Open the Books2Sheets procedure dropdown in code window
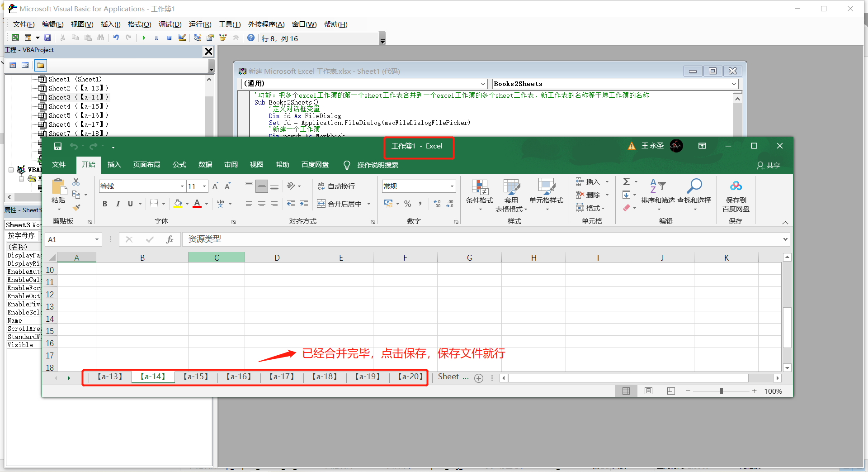Viewport: 868px width, 472px height. tap(734, 84)
